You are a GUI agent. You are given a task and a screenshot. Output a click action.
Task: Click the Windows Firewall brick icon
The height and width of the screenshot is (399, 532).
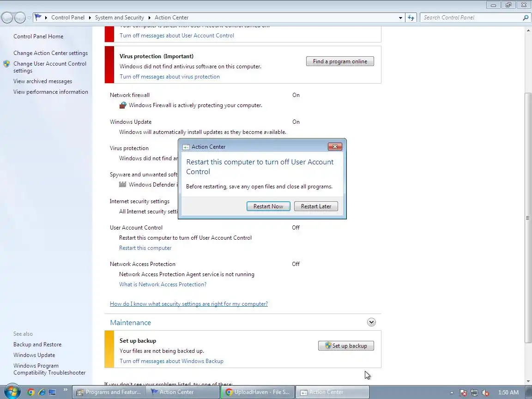pos(123,105)
